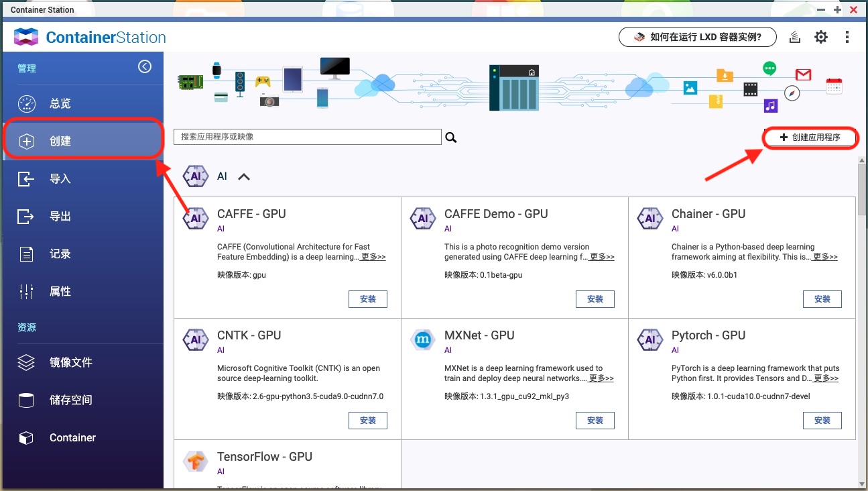Click the Chainer - GPU title

(708, 214)
